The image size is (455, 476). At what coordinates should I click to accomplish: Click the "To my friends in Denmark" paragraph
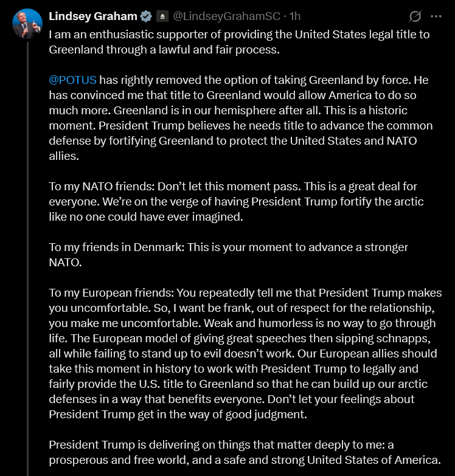pyautogui.click(x=228, y=255)
